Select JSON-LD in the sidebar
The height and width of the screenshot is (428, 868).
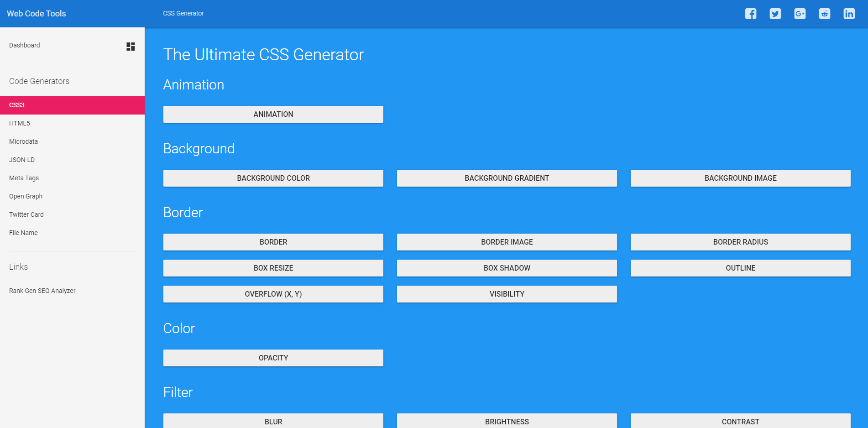[x=72, y=160]
